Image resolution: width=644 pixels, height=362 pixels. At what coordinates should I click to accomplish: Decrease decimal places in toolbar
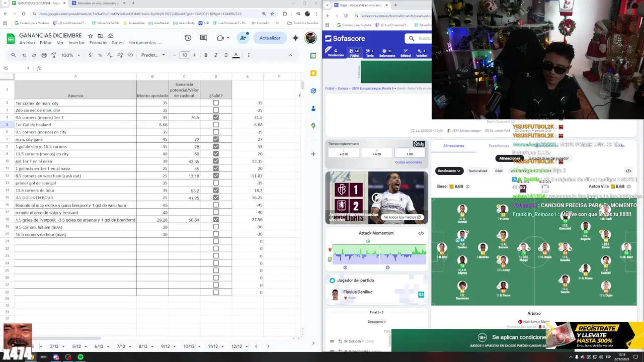point(110,55)
